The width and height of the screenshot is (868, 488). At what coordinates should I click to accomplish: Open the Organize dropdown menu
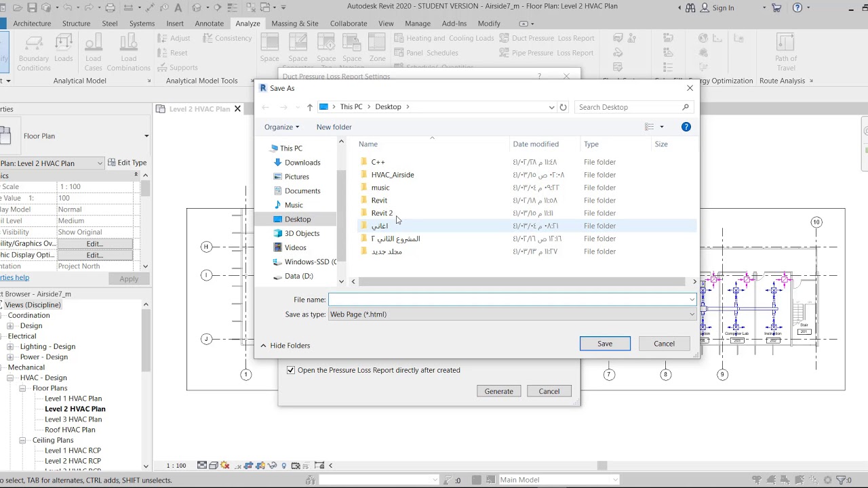tap(281, 127)
